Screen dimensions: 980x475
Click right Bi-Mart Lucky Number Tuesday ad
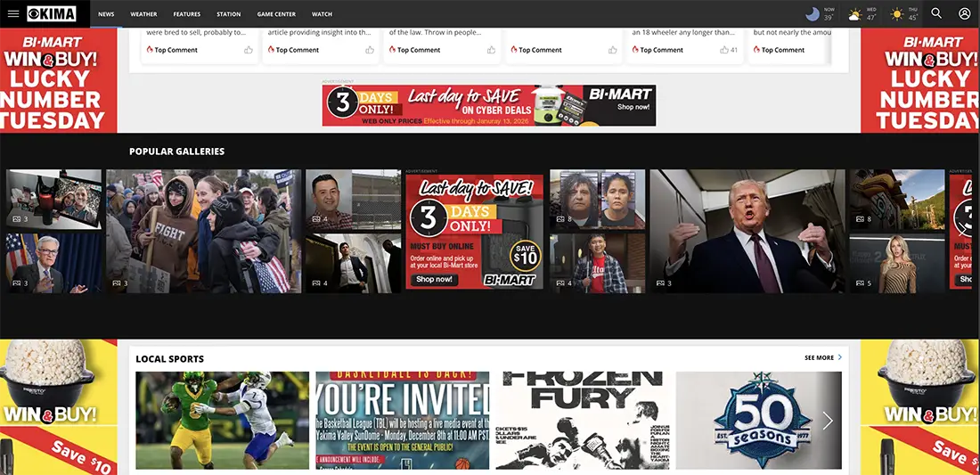[x=920, y=80]
